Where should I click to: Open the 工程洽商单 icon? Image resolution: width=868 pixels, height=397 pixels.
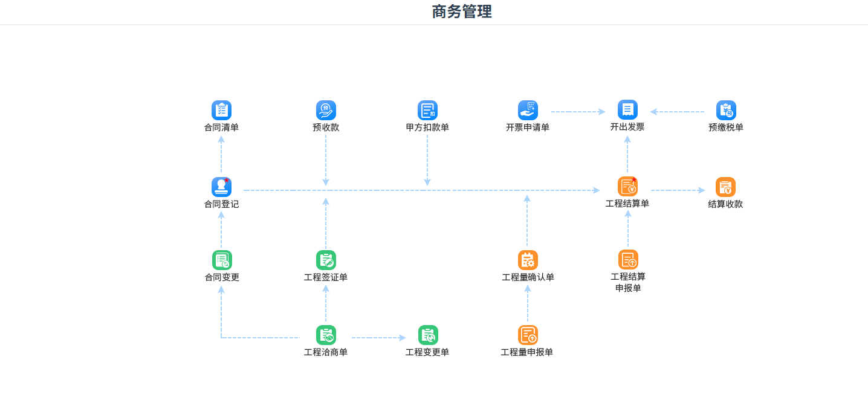326,335
